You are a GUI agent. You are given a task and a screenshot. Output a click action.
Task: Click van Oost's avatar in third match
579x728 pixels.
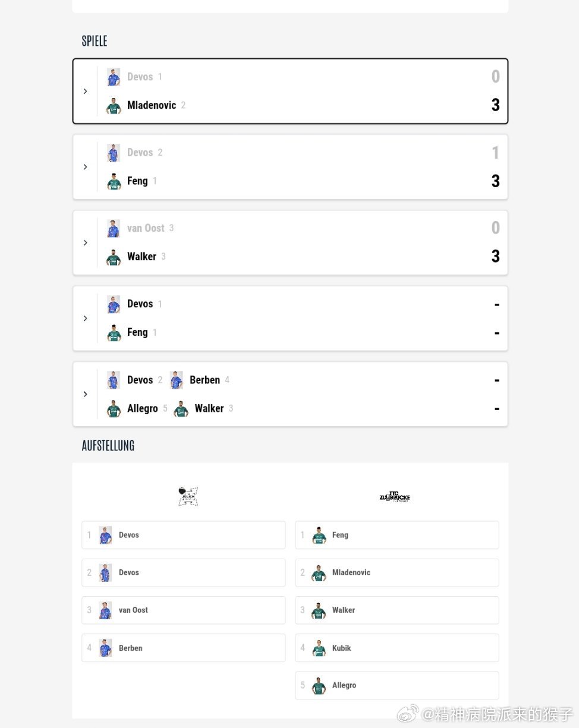114,228
